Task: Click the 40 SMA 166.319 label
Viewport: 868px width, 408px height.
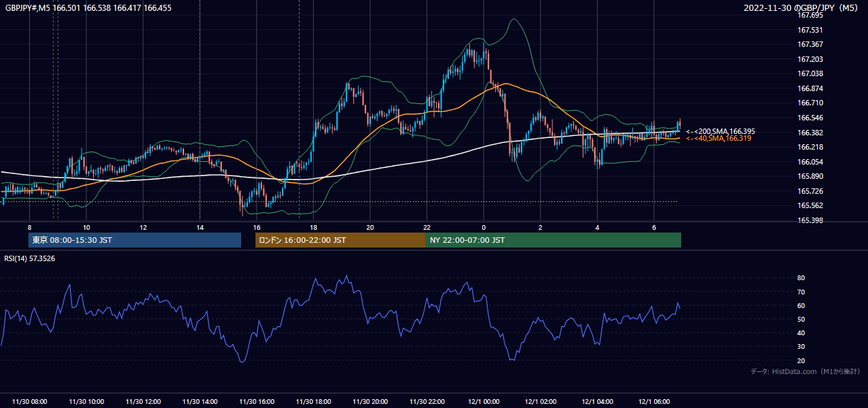Action: coord(719,138)
